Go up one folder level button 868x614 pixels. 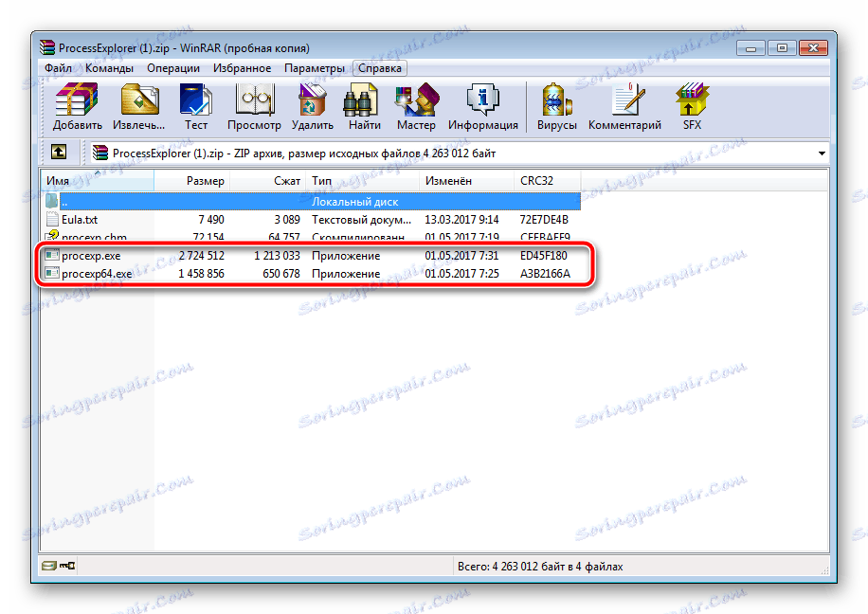click(x=59, y=153)
